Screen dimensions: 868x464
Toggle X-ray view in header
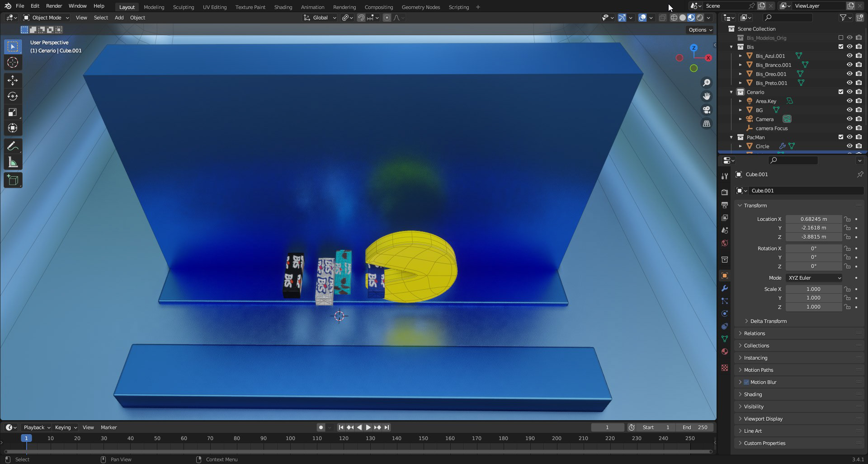click(662, 18)
